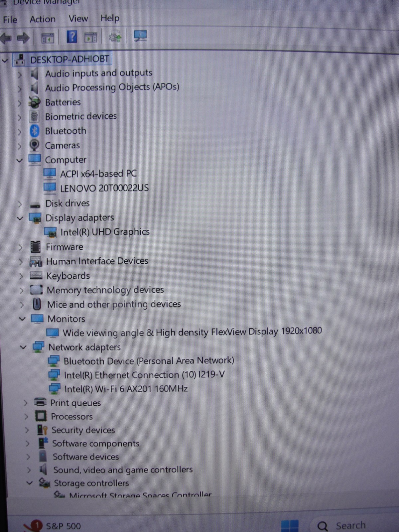The height and width of the screenshot is (532, 399).
Task: Open the Action menu
Action: tap(43, 19)
